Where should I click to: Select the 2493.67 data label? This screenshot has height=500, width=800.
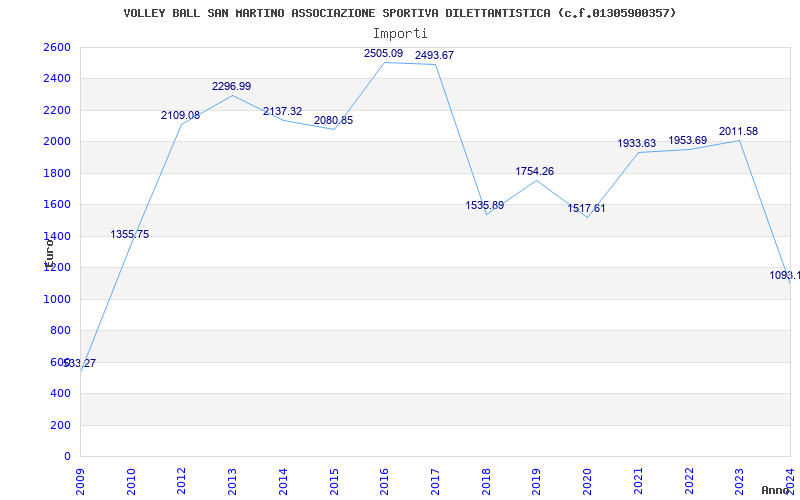[x=434, y=55]
